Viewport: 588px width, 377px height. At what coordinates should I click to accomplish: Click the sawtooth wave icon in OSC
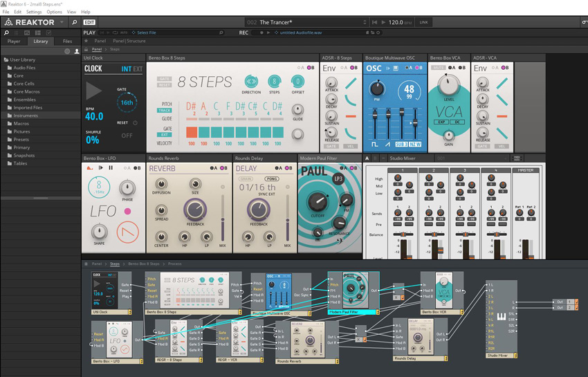388,145
